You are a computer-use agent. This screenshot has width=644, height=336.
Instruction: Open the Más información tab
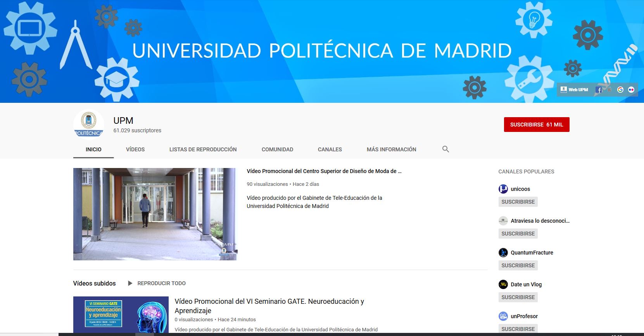pos(392,149)
